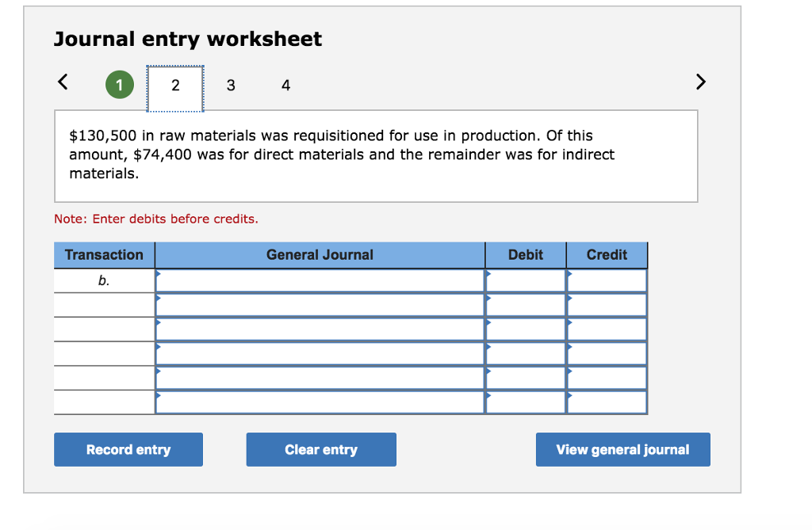Click fourth row Debit field
The width and height of the screenshot is (812, 530).
(526, 353)
